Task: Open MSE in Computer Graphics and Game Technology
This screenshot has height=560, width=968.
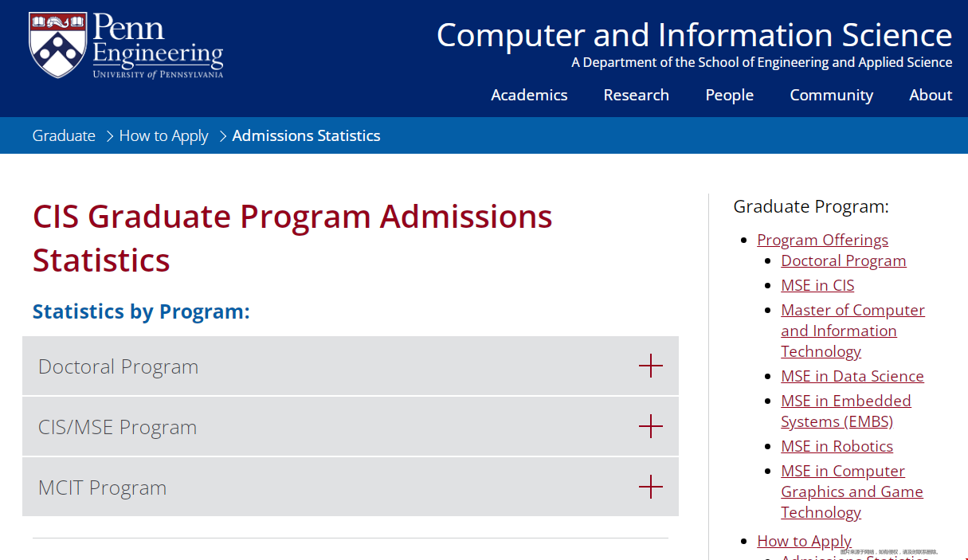Action: click(x=852, y=491)
